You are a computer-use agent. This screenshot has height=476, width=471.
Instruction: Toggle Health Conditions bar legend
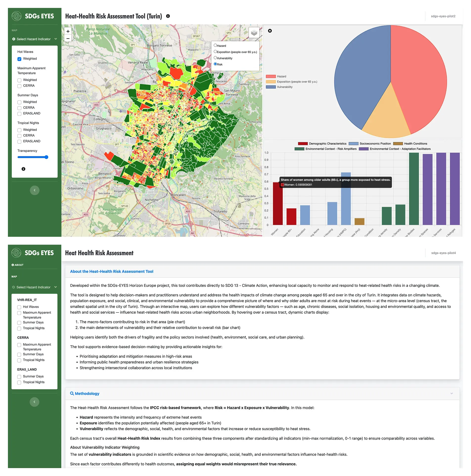pyautogui.click(x=398, y=143)
